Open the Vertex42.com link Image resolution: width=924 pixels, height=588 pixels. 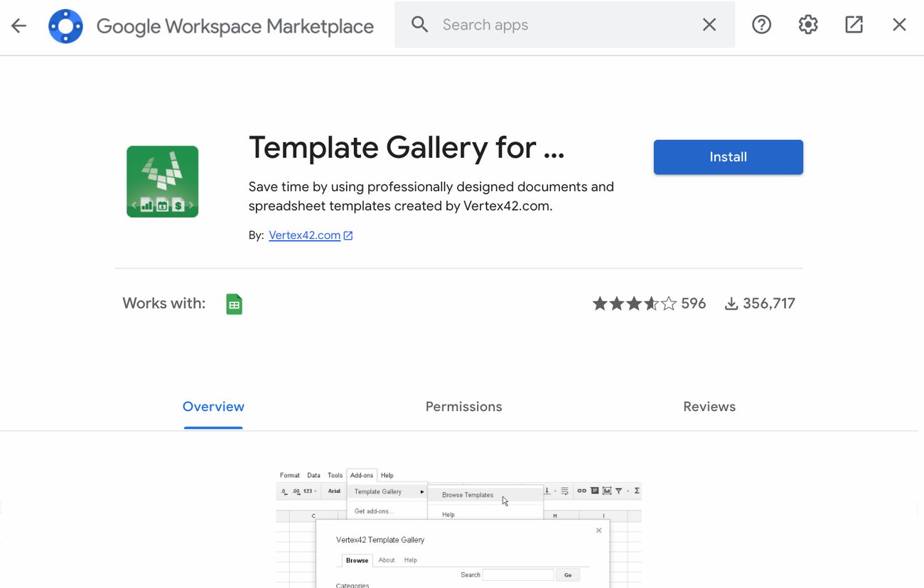(x=304, y=235)
